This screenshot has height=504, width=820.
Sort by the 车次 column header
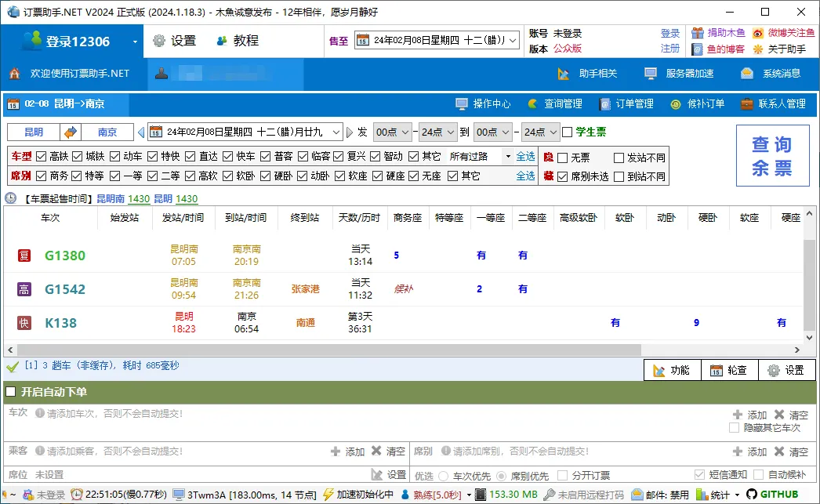coord(50,218)
